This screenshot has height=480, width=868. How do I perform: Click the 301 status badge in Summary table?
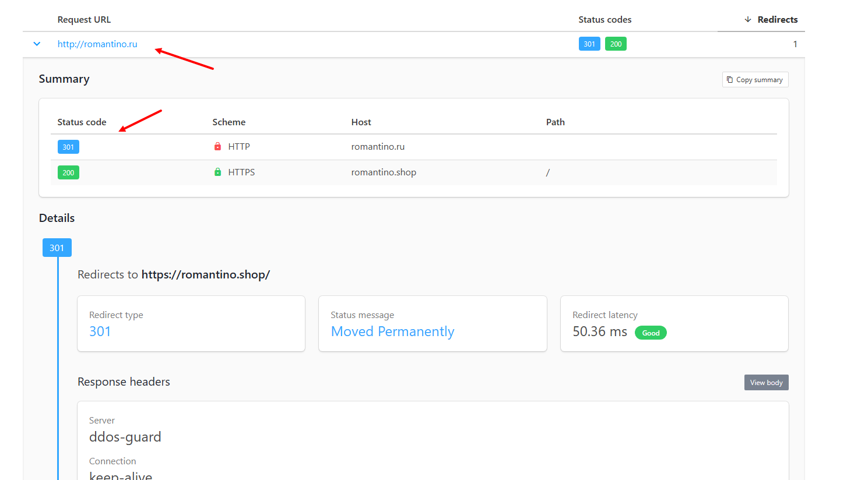68,147
